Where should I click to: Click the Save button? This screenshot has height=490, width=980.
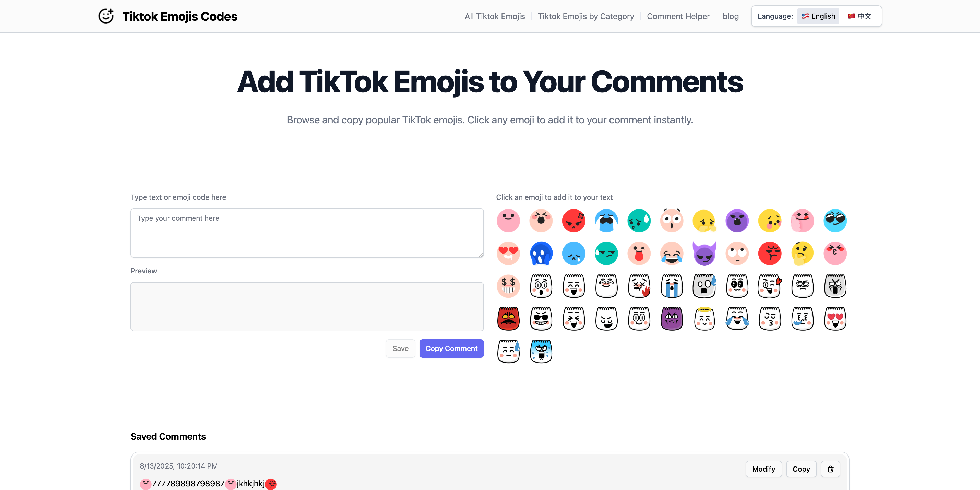pyautogui.click(x=401, y=348)
